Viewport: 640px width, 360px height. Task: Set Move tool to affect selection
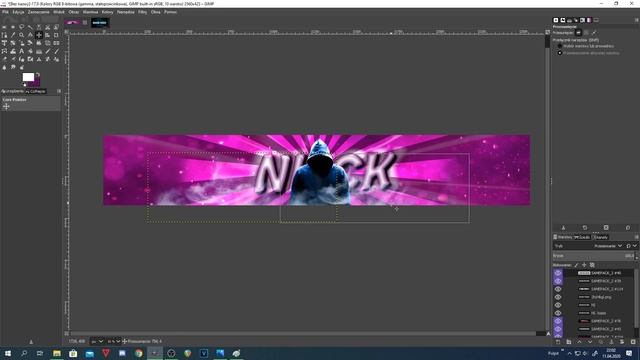click(586, 33)
